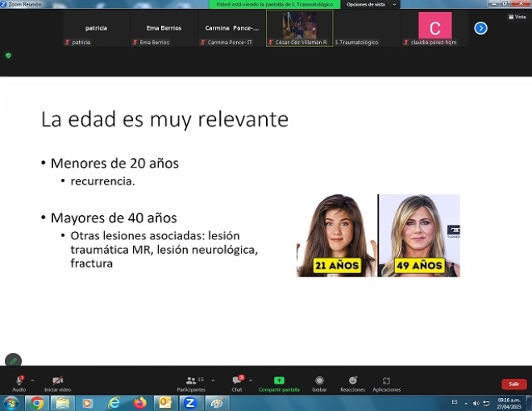The width and height of the screenshot is (532, 411).
Task: Click the 21 AÑOS photo in slide
Action: (x=337, y=235)
